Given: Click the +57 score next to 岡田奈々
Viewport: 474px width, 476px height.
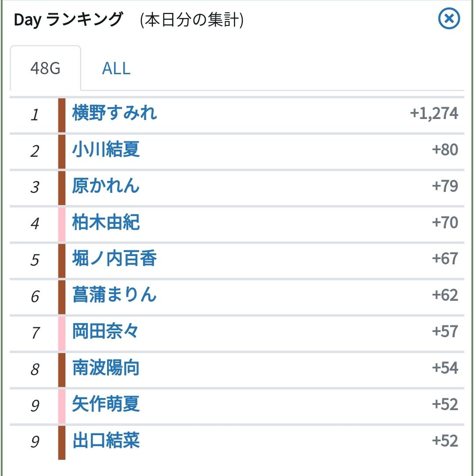Looking at the screenshot, I should click(x=445, y=332).
